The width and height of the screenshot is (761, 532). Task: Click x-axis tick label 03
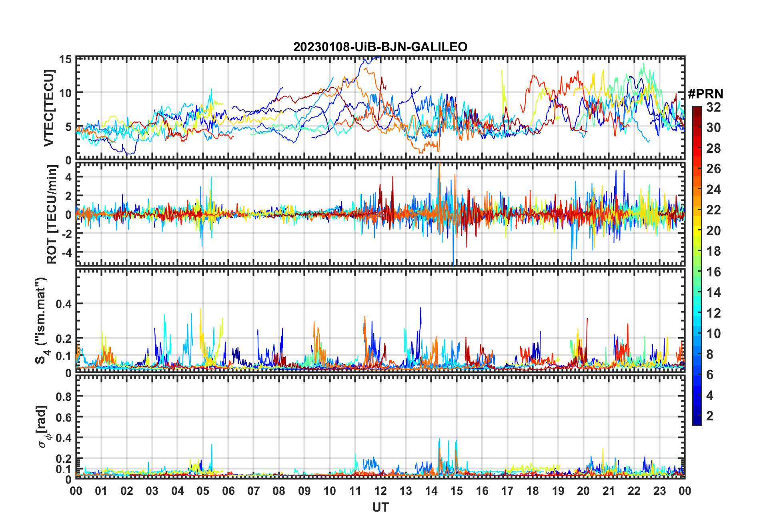[x=152, y=491]
